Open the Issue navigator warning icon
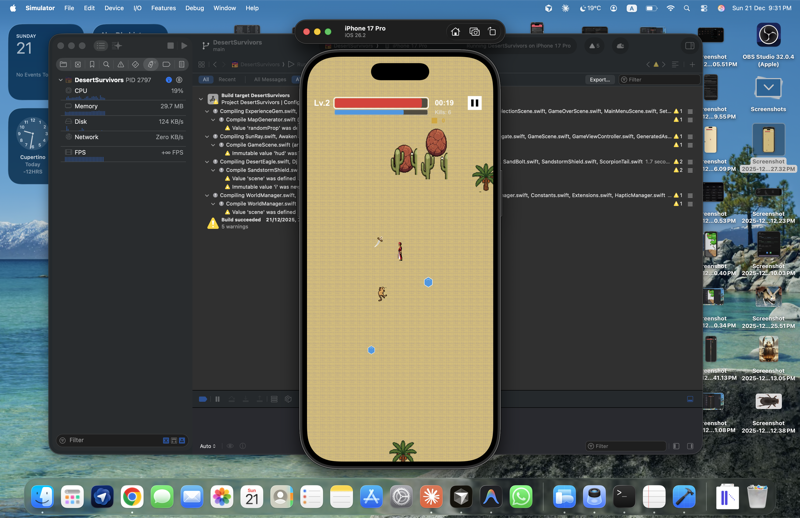Viewport: 800px width, 518px height. [x=121, y=65]
